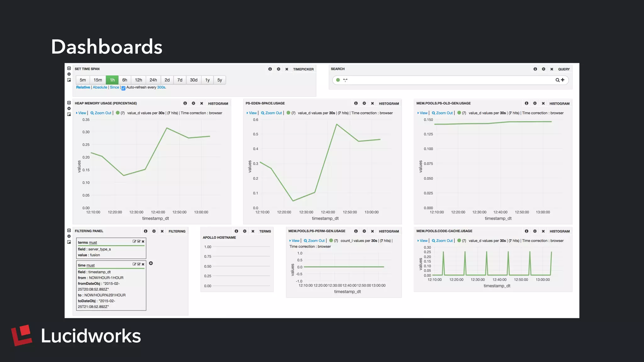Show info for Code-Cache.Usage panel

click(x=526, y=231)
